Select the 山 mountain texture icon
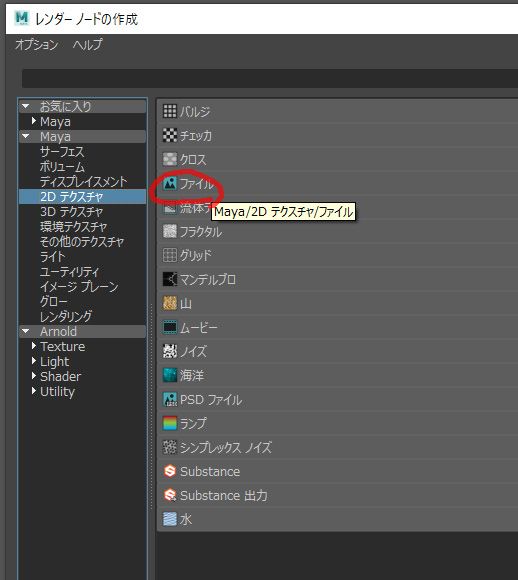Screen dimensions: 518x580 [x=170, y=303]
